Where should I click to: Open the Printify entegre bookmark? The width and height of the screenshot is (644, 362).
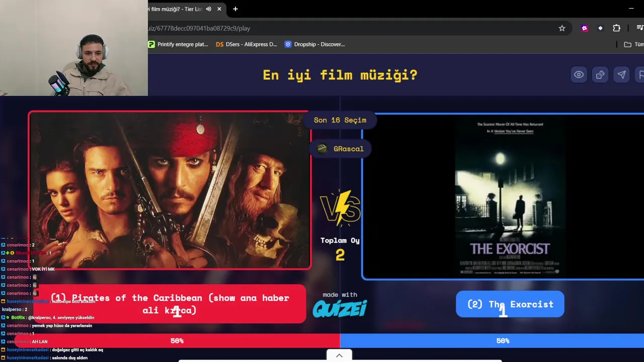tap(178, 44)
